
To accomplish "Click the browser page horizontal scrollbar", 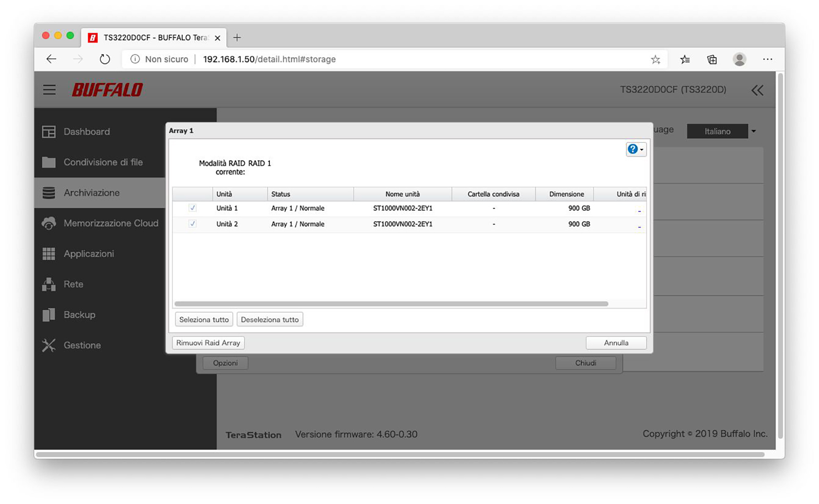I will (x=400, y=454).
